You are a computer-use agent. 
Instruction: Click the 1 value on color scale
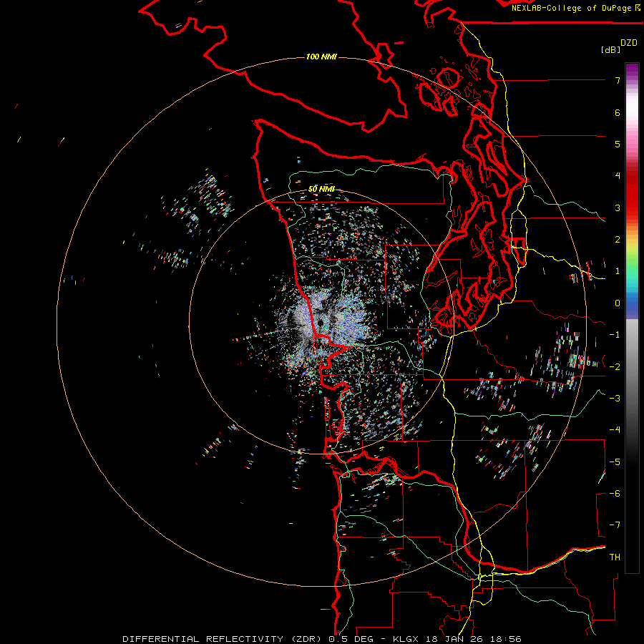tap(618, 271)
